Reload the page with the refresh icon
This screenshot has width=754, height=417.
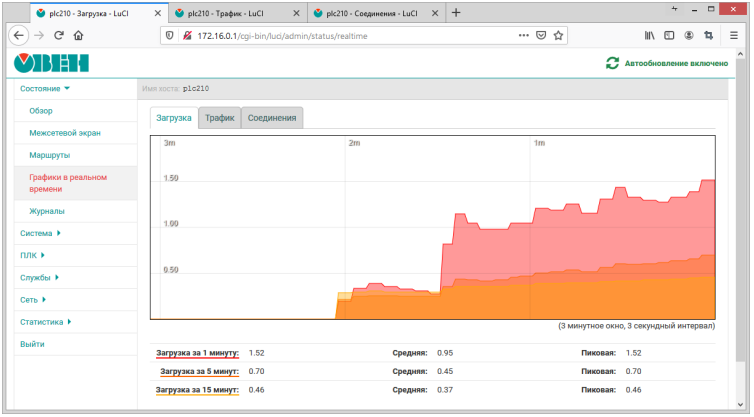coord(59,34)
